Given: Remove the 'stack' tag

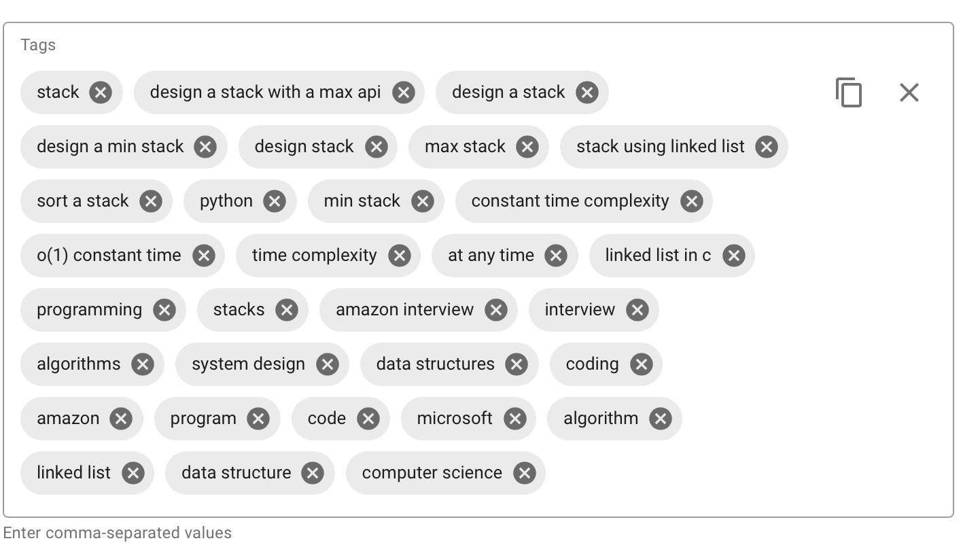Looking at the screenshot, I should click(101, 92).
